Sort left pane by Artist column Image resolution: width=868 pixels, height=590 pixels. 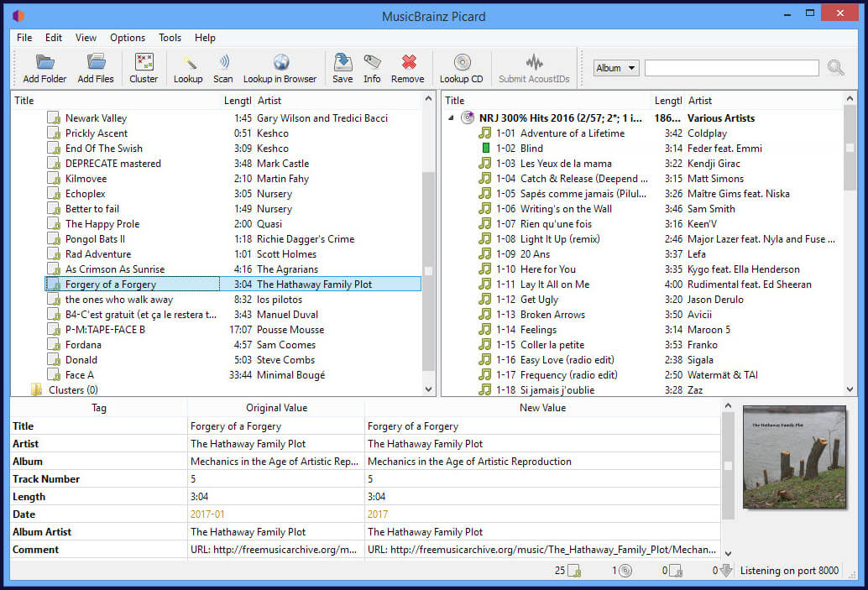tap(337, 101)
